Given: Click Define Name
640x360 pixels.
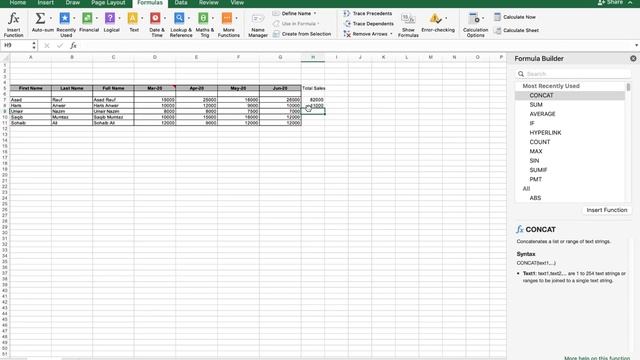Looking at the screenshot, I should coord(296,13).
